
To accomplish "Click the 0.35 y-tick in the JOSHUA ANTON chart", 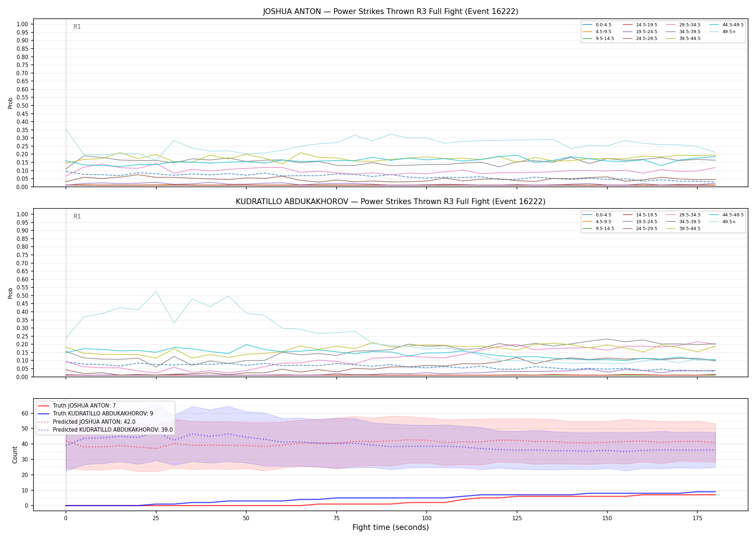I will point(22,130).
